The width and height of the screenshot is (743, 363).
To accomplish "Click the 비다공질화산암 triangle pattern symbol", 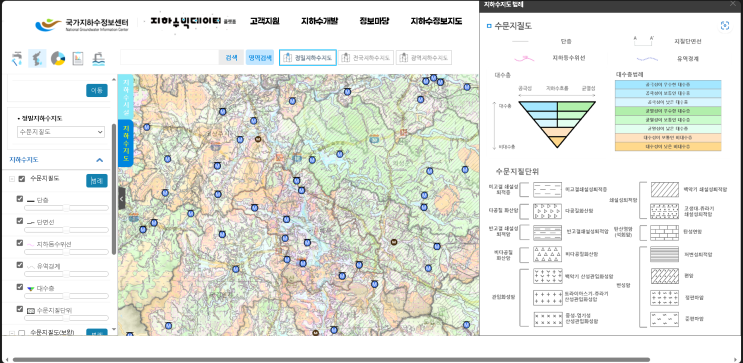I will click(547, 254).
